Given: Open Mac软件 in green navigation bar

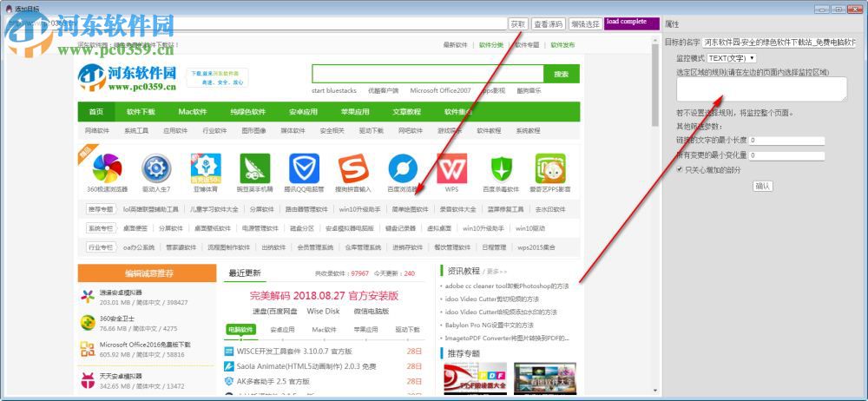Looking at the screenshot, I should [193, 111].
